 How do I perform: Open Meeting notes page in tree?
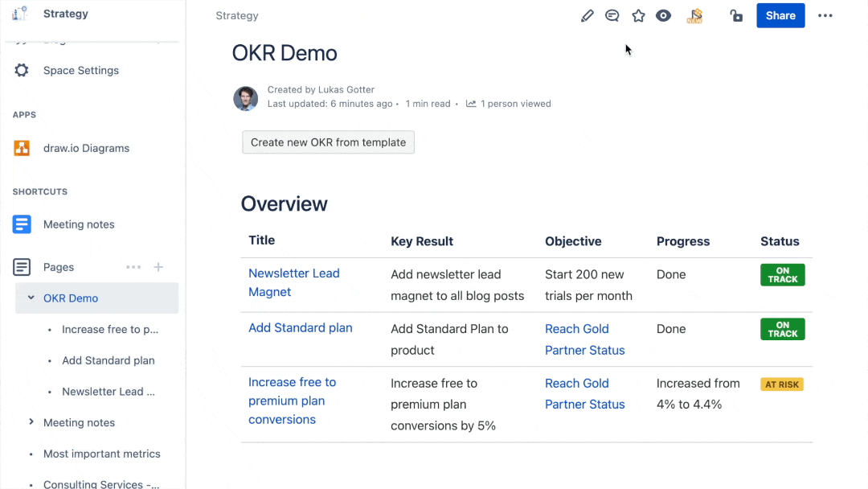[x=79, y=422]
